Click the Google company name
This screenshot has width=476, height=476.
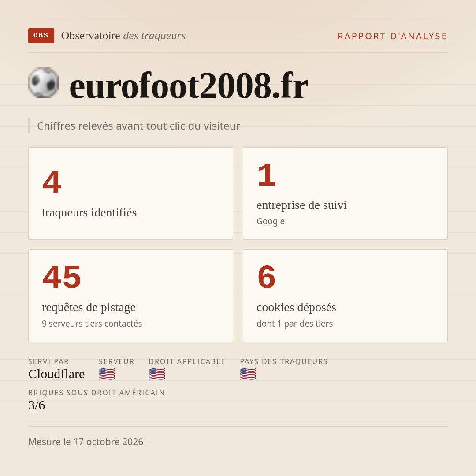point(271,221)
